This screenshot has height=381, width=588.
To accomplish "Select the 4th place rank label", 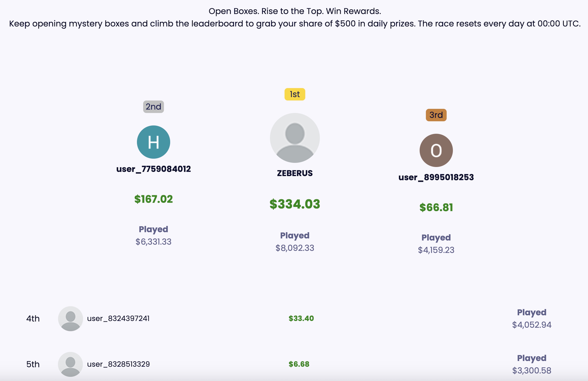I will pyautogui.click(x=33, y=319).
